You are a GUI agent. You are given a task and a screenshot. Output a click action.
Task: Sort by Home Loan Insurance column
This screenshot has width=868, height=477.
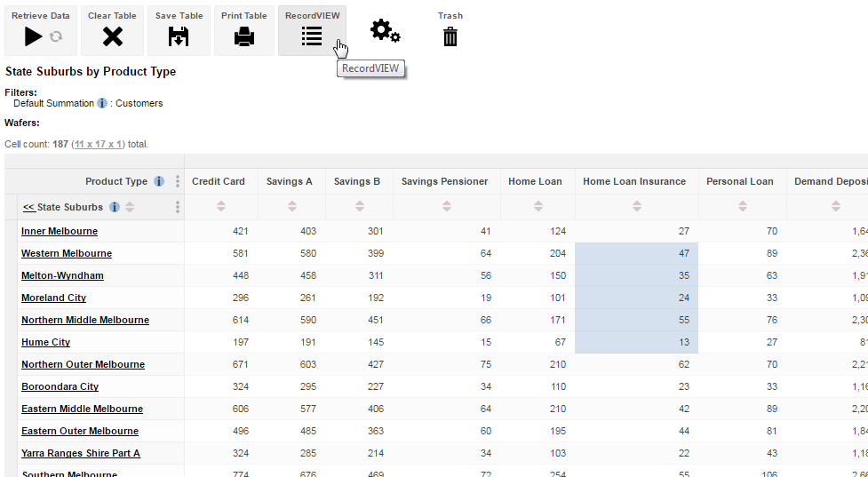point(637,206)
